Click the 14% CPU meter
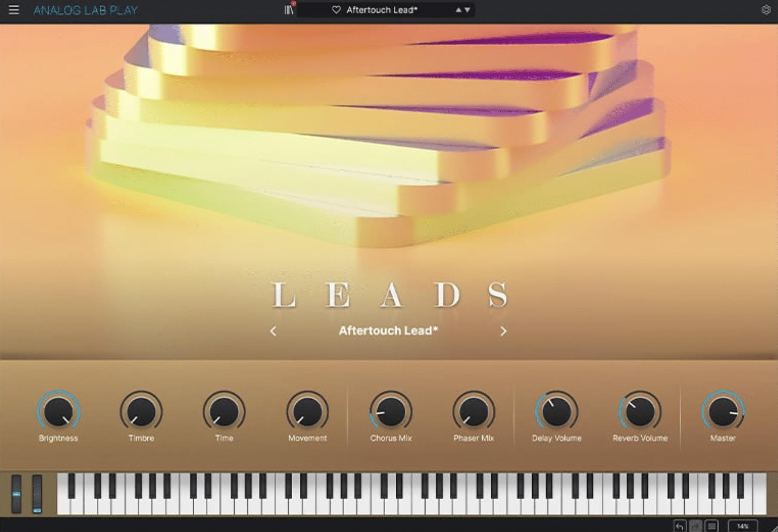This screenshot has width=778, height=532. tap(743, 526)
